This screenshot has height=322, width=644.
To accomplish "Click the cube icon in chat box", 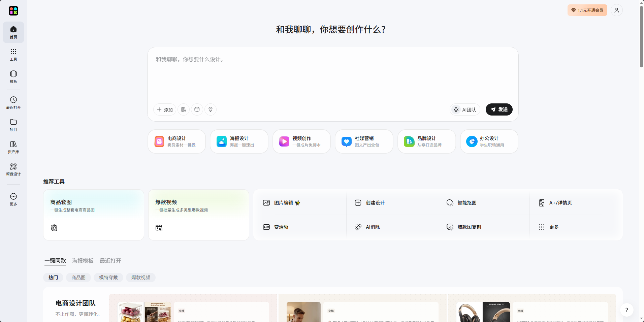I will click(197, 109).
